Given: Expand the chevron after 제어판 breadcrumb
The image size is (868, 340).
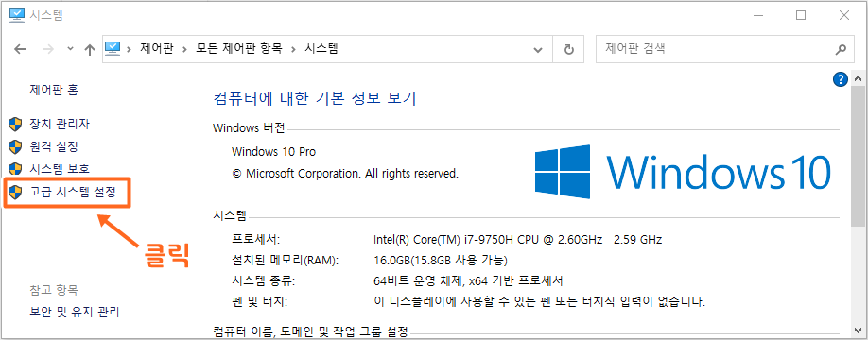Looking at the screenshot, I should (185, 49).
